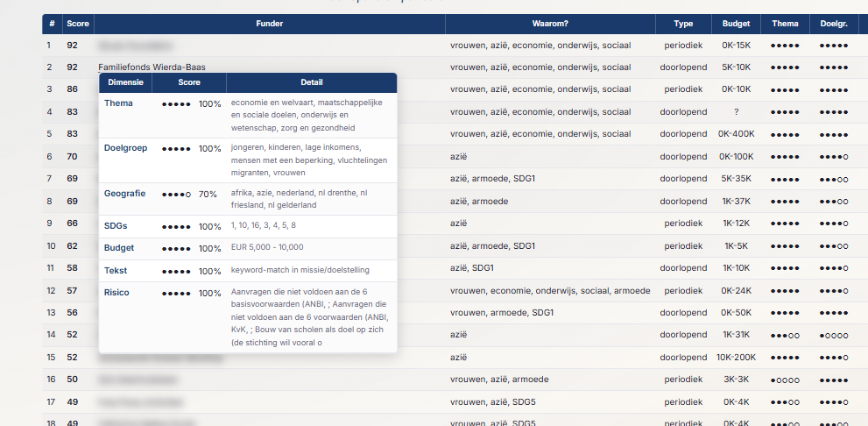Click the 0K-15K budget cell in row 1

click(x=737, y=46)
